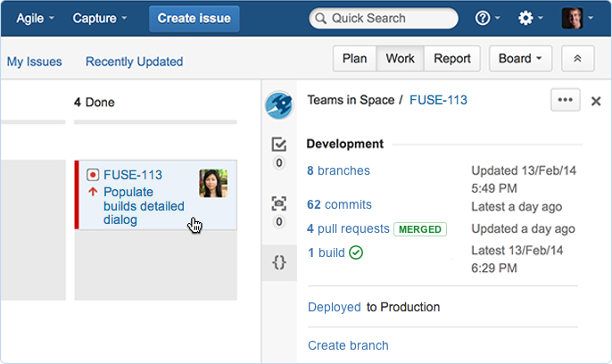The image size is (612, 364).
Task: Open the development curly braces tab icon
Action: pyautogui.click(x=279, y=262)
